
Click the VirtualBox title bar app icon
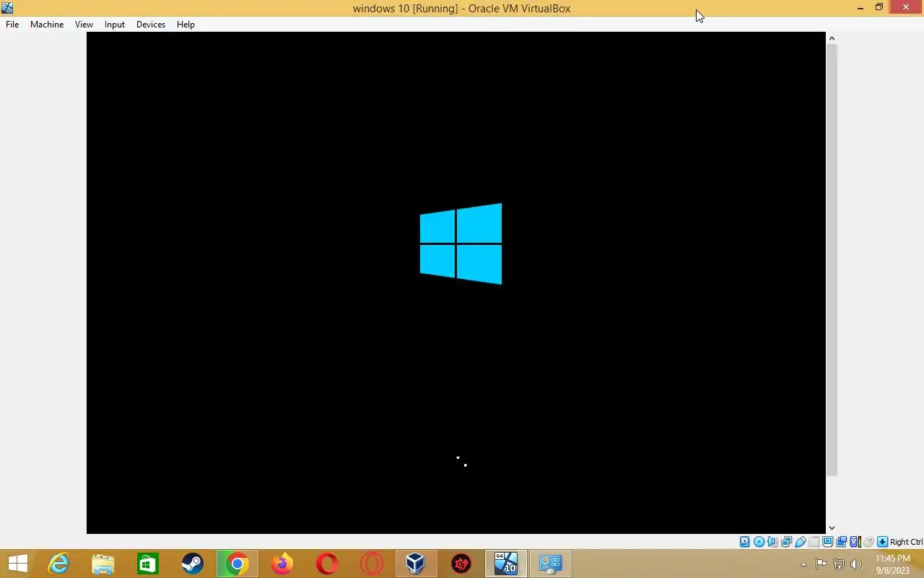point(7,8)
